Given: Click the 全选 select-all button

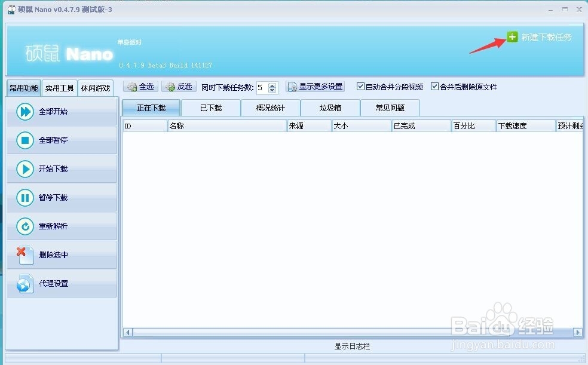Looking at the screenshot, I should pyautogui.click(x=140, y=87).
